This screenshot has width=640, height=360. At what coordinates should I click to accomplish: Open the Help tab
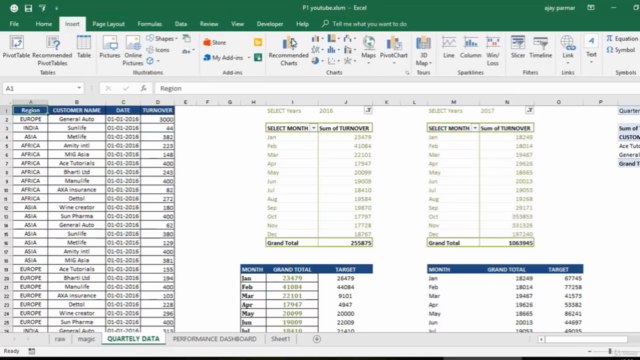[x=302, y=24]
